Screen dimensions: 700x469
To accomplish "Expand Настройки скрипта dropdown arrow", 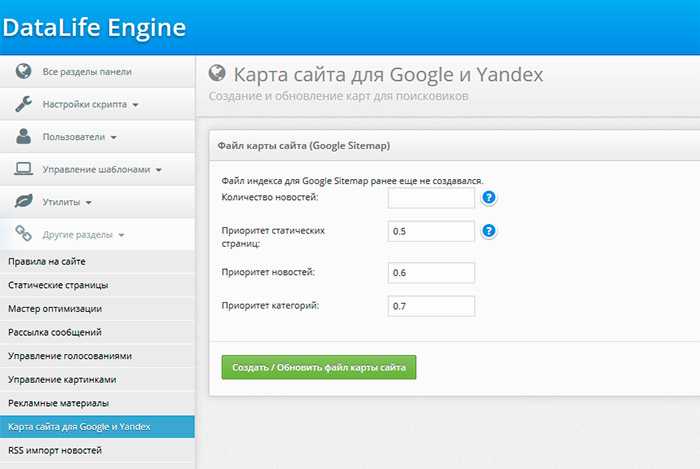I will [x=135, y=105].
